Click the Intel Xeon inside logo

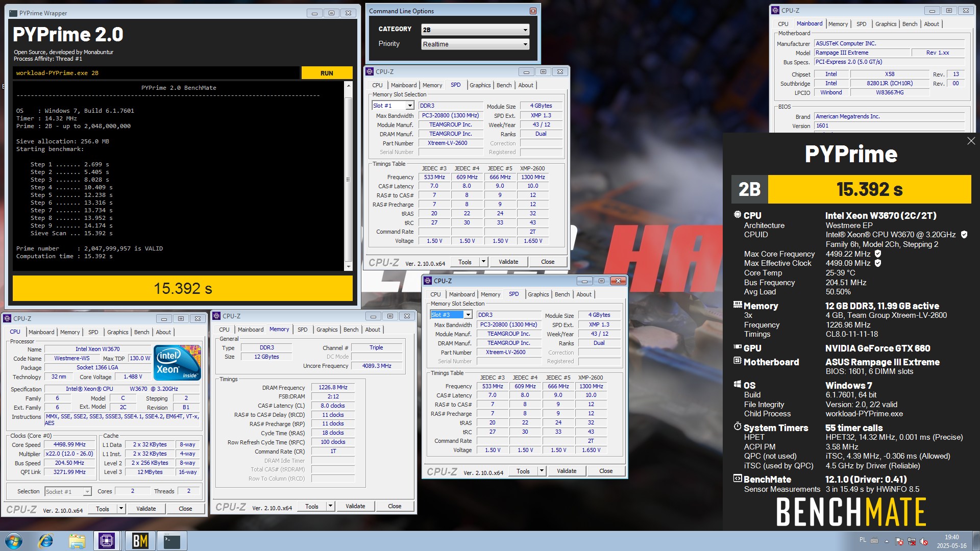point(178,363)
